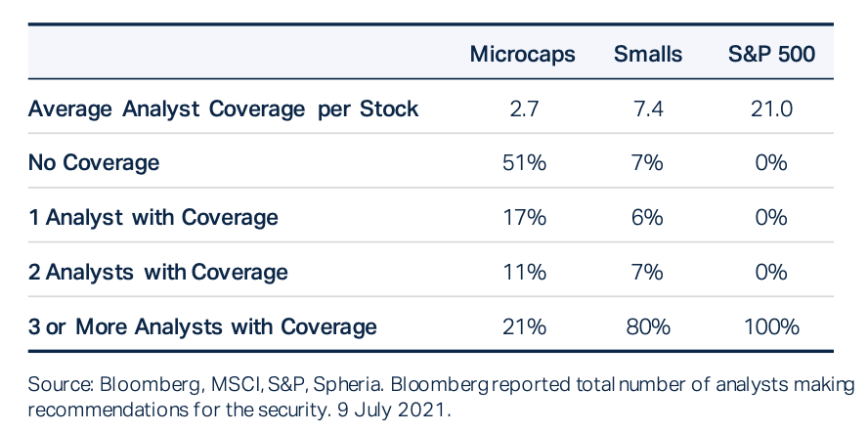This screenshot has width=868, height=432.
Task: Select the 6% Smalls cell
Action: point(648,217)
